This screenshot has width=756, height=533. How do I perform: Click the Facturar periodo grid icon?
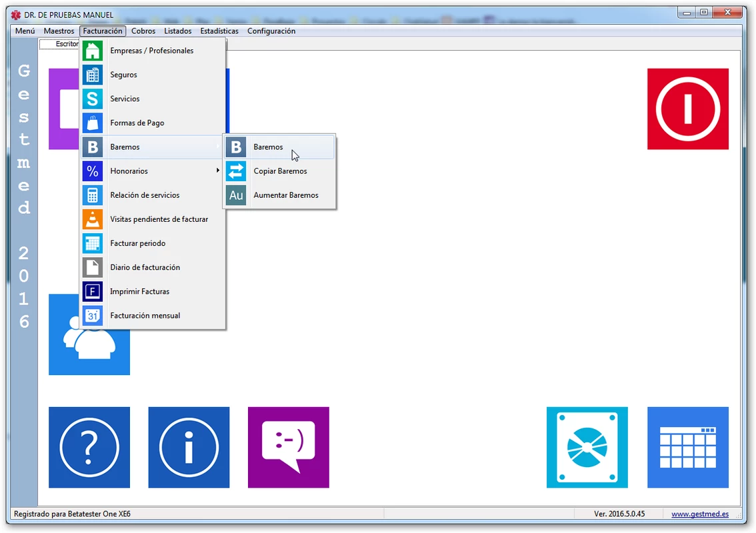click(x=92, y=243)
